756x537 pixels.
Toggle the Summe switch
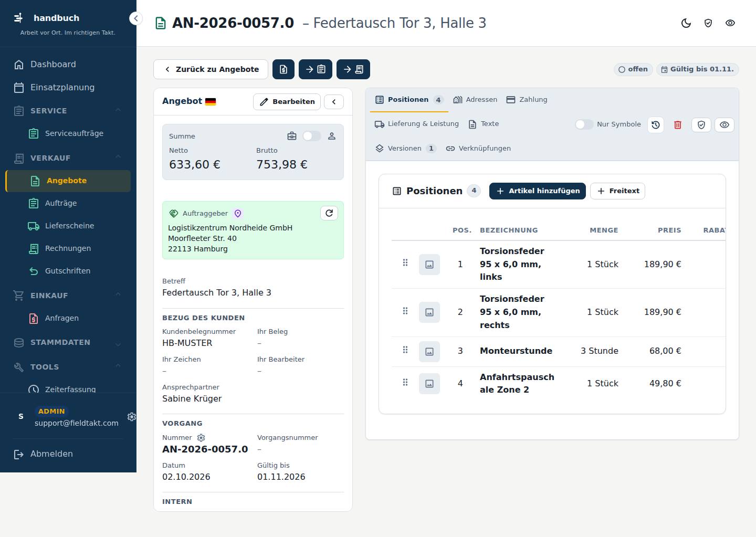click(311, 136)
